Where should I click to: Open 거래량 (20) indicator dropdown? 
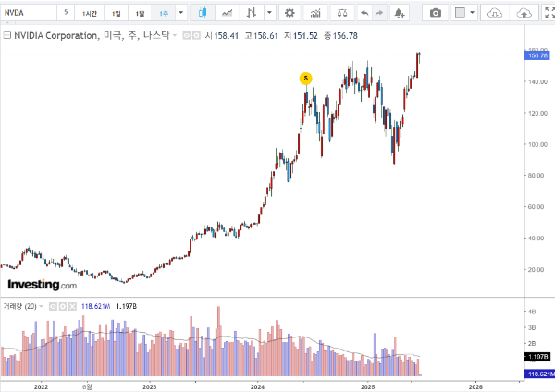point(41,306)
